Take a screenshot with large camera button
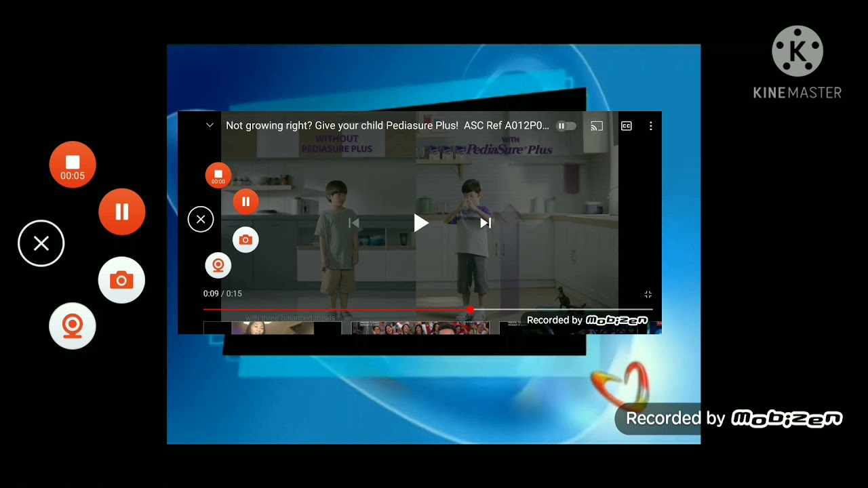This screenshot has height=488, width=868. coord(121,280)
